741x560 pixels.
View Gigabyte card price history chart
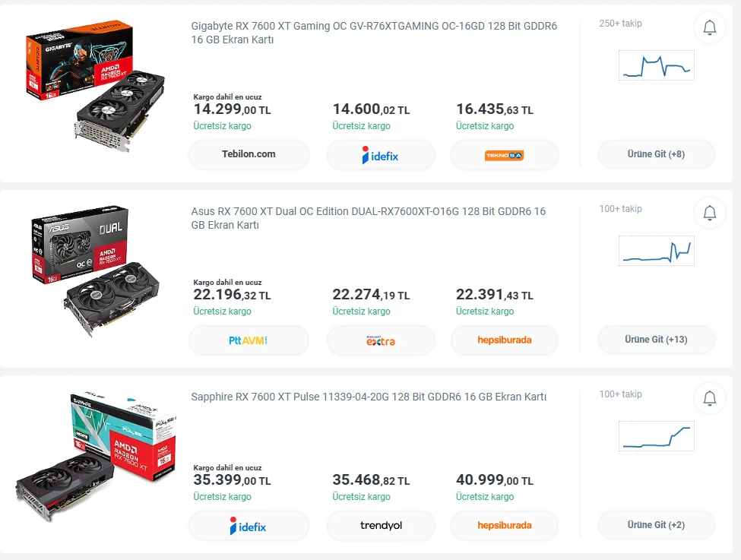coord(656,66)
